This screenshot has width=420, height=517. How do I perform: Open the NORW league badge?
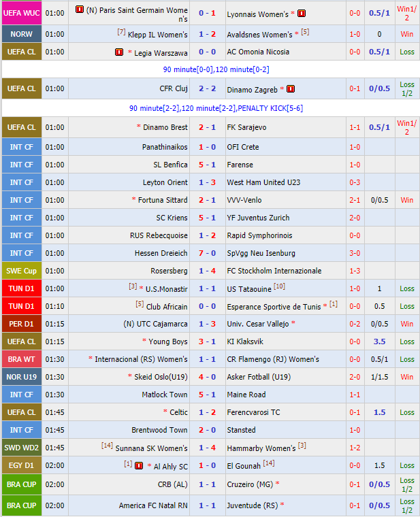[x=21, y=34]
